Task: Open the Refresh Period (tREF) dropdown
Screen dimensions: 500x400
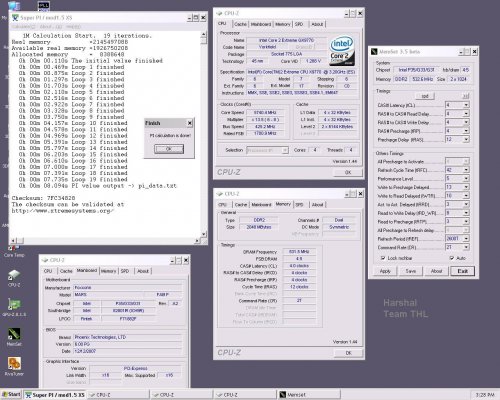Action: (x=466, y=239)
